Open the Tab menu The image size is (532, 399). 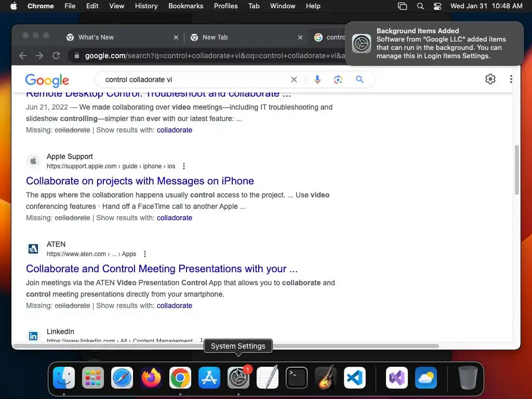click(254, 6)
